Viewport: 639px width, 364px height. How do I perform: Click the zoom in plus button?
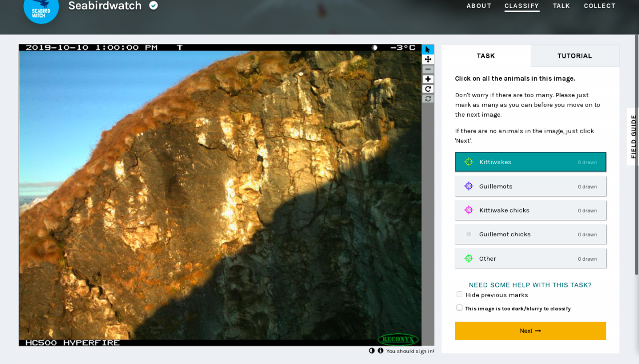tap(428, 79)
